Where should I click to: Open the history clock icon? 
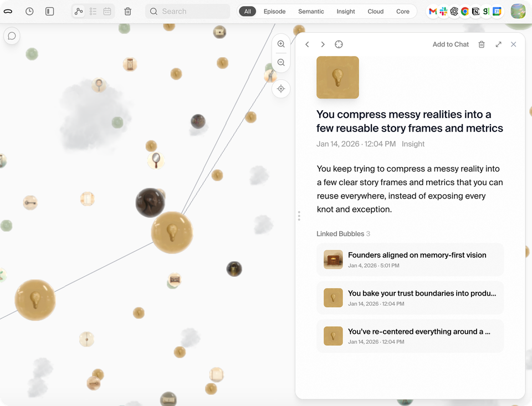point(29,11)
